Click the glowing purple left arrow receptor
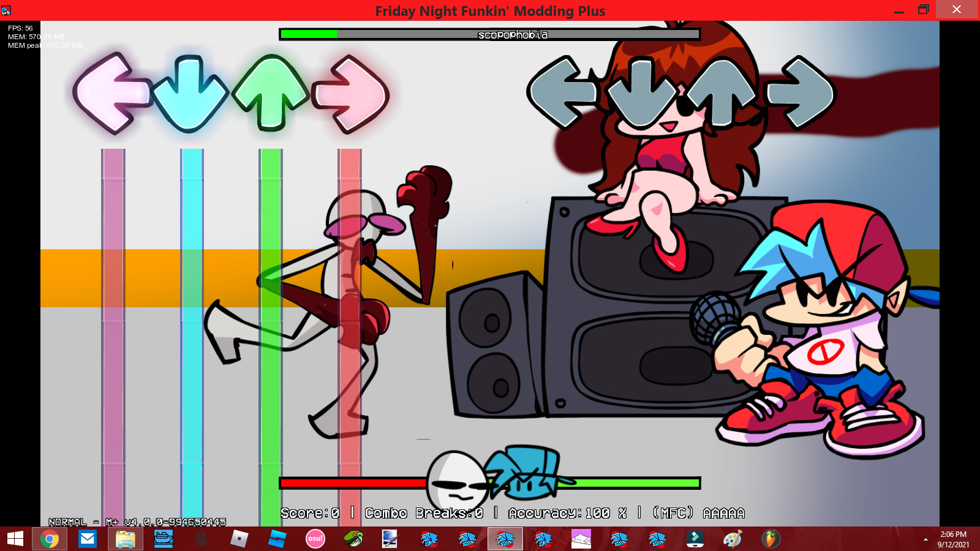 point(112,94)
